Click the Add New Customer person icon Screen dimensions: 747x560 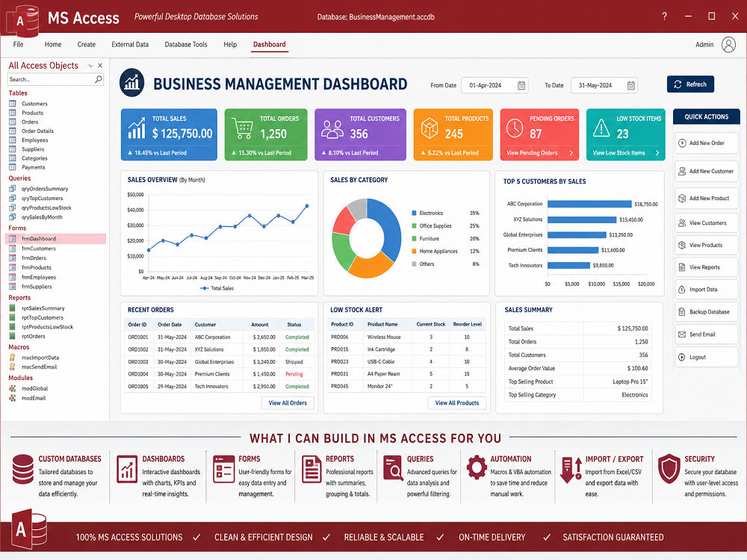[x=682, y=171]
